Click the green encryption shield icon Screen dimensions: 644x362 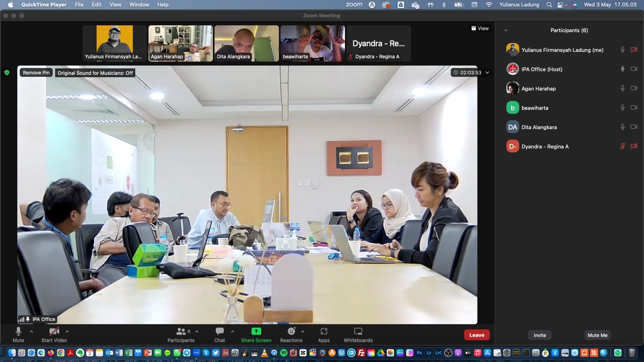pyautogui.click(x=7, y=73)
